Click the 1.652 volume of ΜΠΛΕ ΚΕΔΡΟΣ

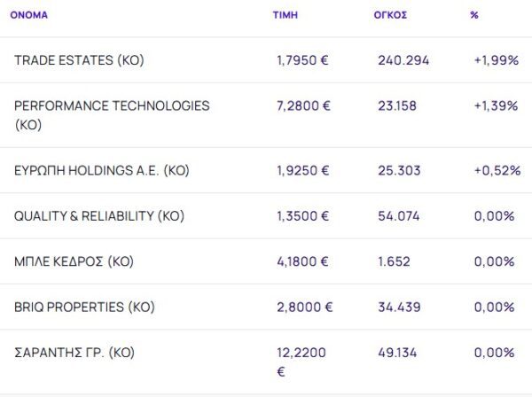point(395,261)
